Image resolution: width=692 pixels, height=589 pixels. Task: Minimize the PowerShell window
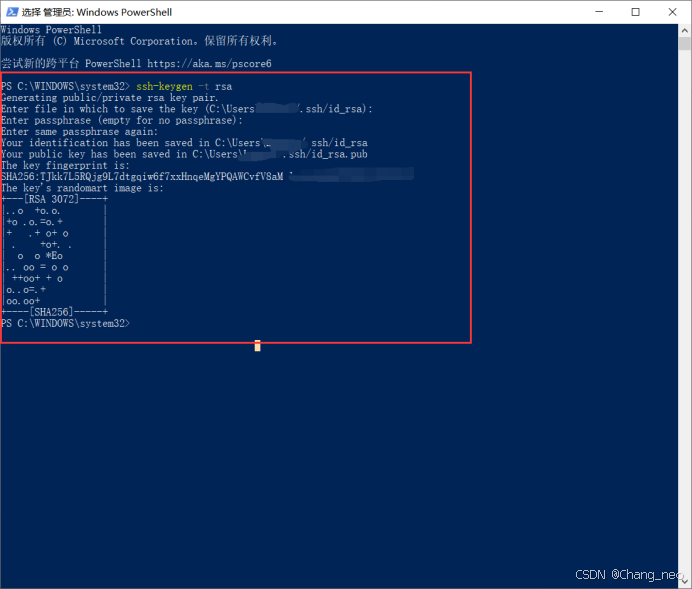(x=599, y=12)
